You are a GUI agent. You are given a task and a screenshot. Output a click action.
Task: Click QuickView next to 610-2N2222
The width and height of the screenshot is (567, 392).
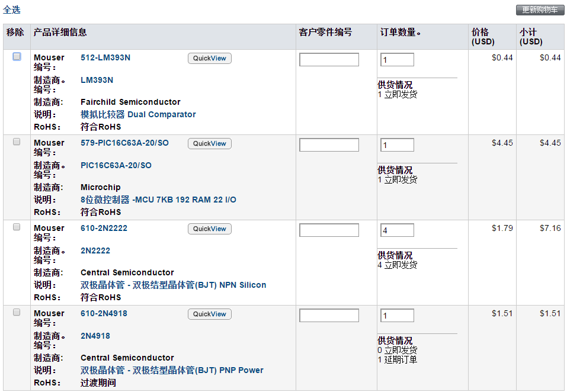tap(209, 229)
